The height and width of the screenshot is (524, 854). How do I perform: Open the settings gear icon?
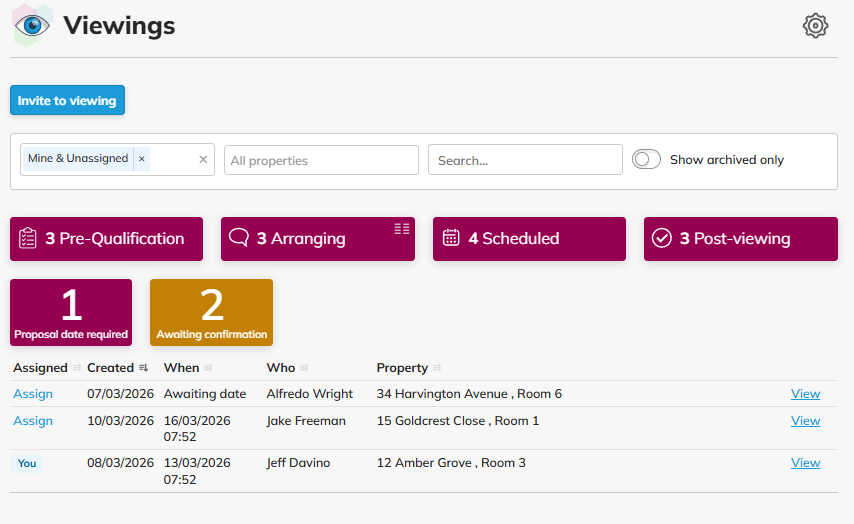tap(816, 26)
